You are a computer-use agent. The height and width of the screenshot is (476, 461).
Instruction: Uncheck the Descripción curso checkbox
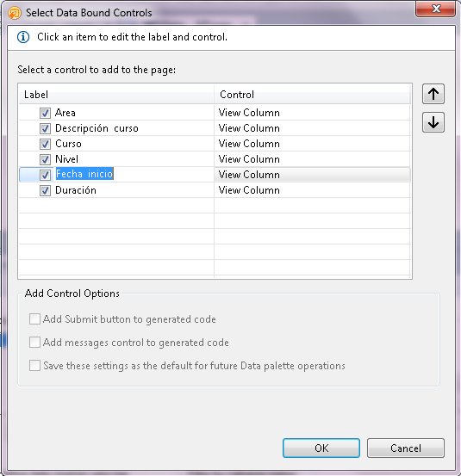coord(45,128)
